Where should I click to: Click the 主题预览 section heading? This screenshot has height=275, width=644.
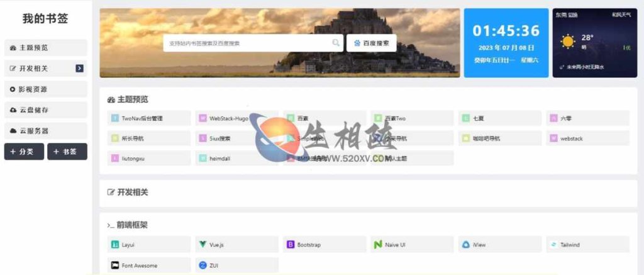[x=128, y=99]
